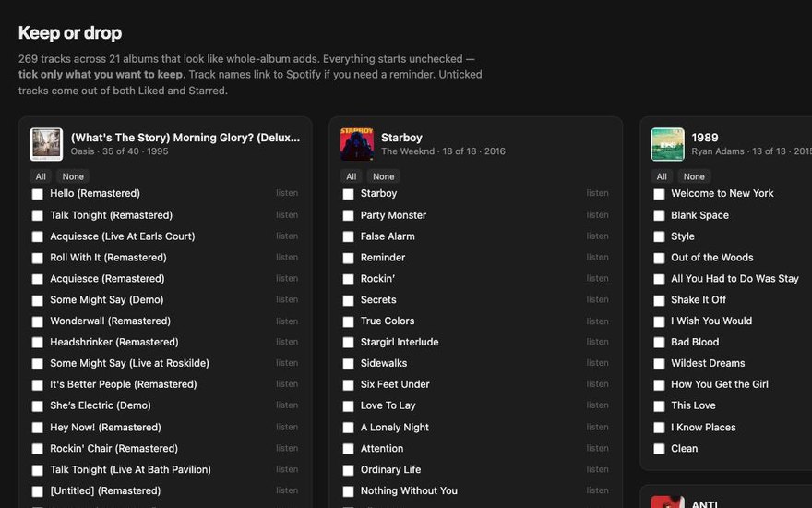Click listen next to Wonderwall (Remastered)
The image size is (812, 508).
click(x=287, y=321)
